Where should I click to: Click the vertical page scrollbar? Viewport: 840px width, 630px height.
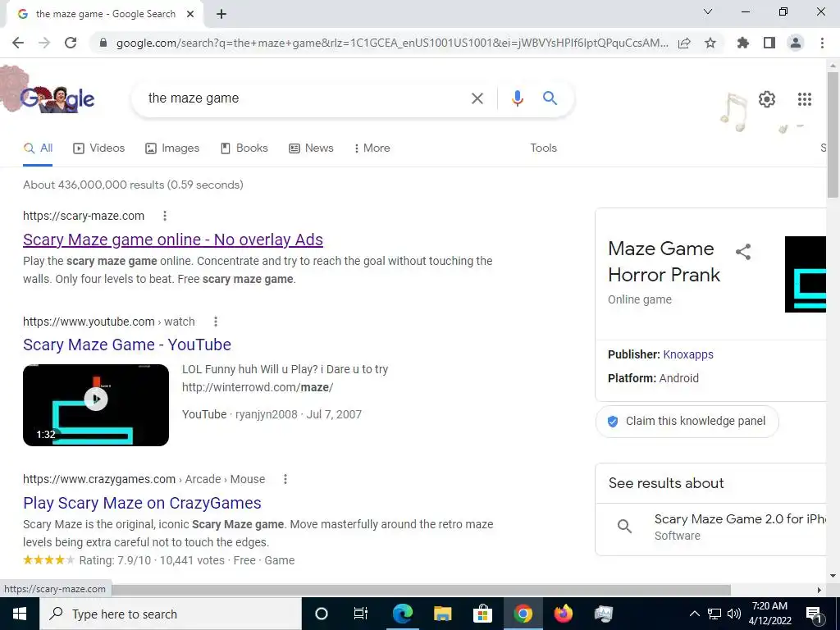833,134
